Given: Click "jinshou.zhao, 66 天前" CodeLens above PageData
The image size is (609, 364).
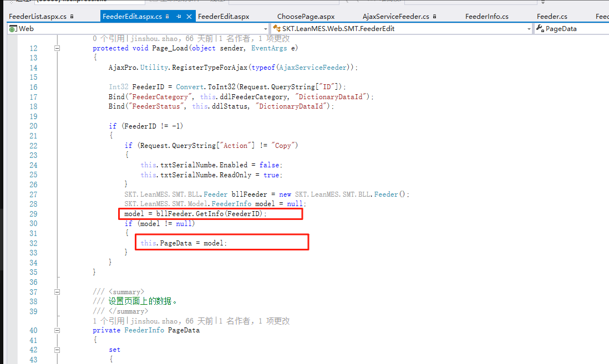Looking at the screenshot, I should click(x=172, y=321).
